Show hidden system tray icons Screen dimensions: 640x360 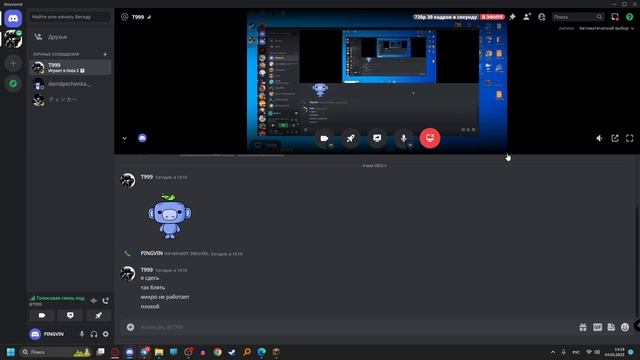pos(553,352)
